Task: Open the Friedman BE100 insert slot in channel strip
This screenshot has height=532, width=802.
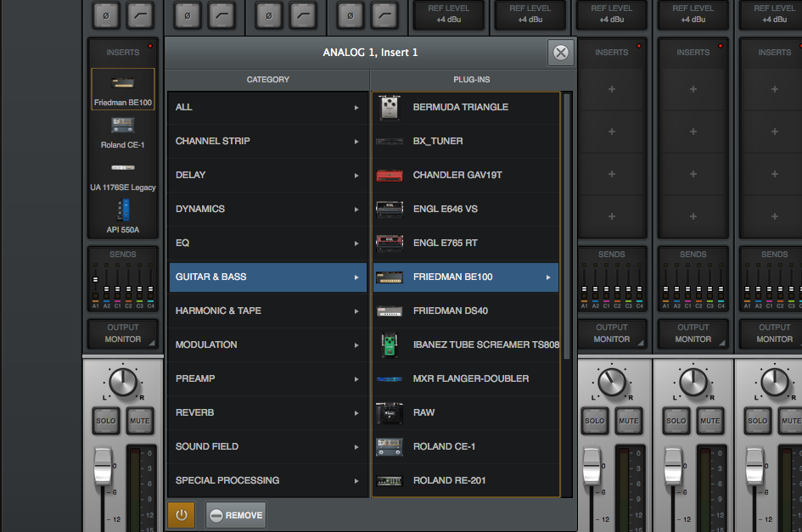Action: (x=123, y=89)
